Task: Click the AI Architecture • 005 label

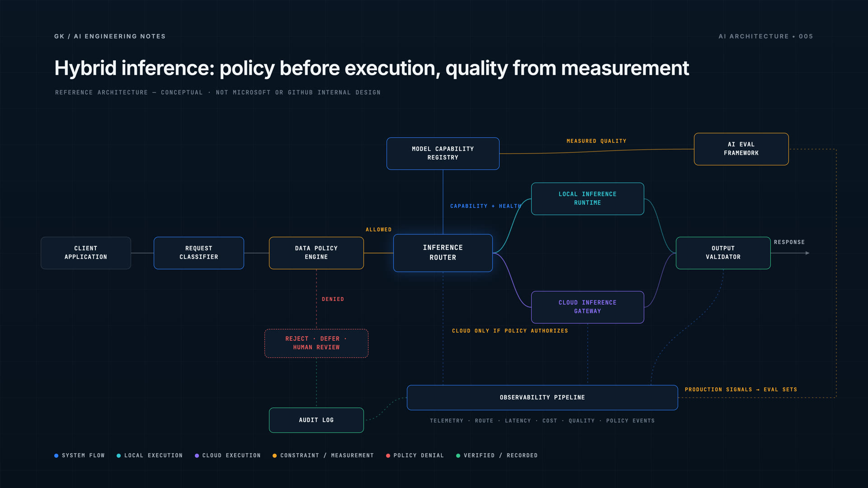Action: pyautogui.click(x=766, y=36)
